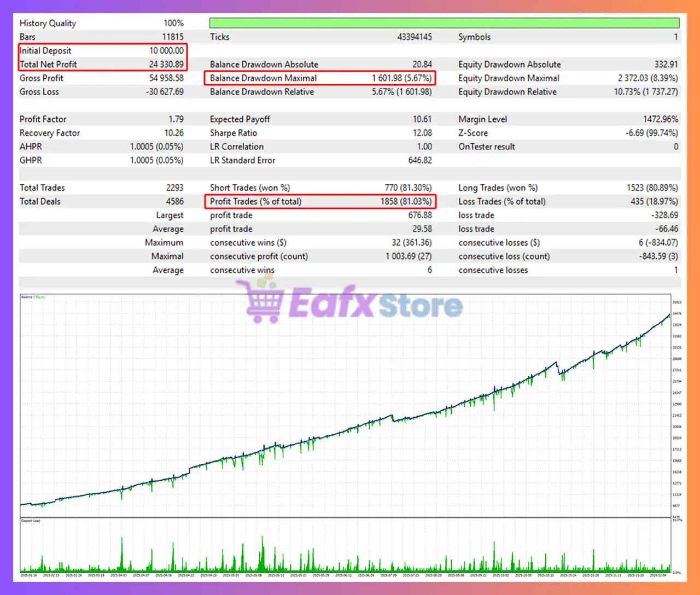Click the Balance Drawdown Maximal label
This screenshot has height=595, width=700.
pos(263,78)
